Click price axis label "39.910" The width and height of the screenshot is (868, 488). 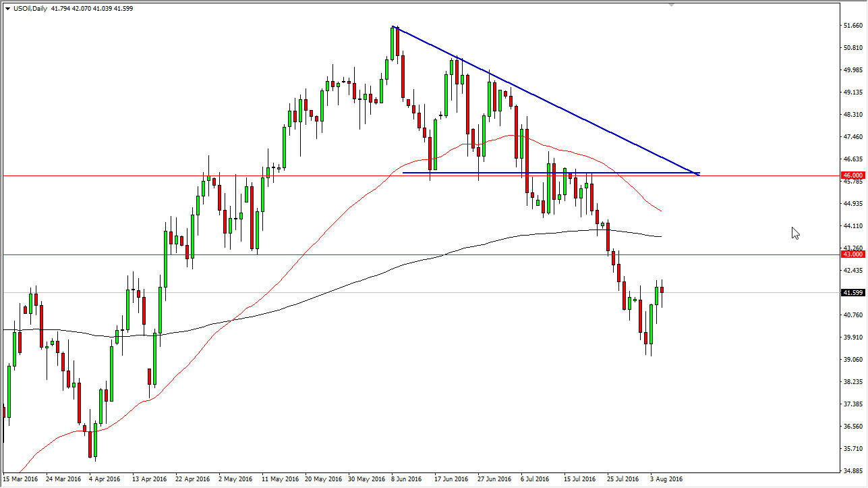pyautogui.click(x=853, y=337)
